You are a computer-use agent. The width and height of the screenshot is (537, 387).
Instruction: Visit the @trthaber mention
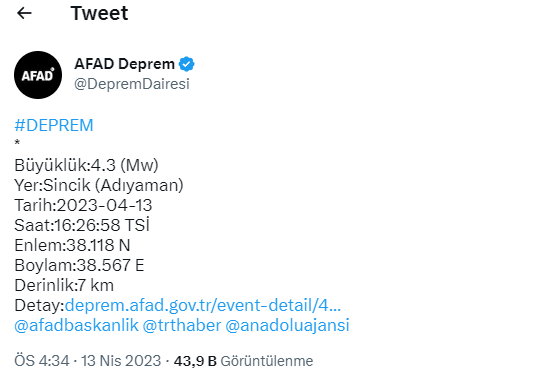tap(182, 325)
